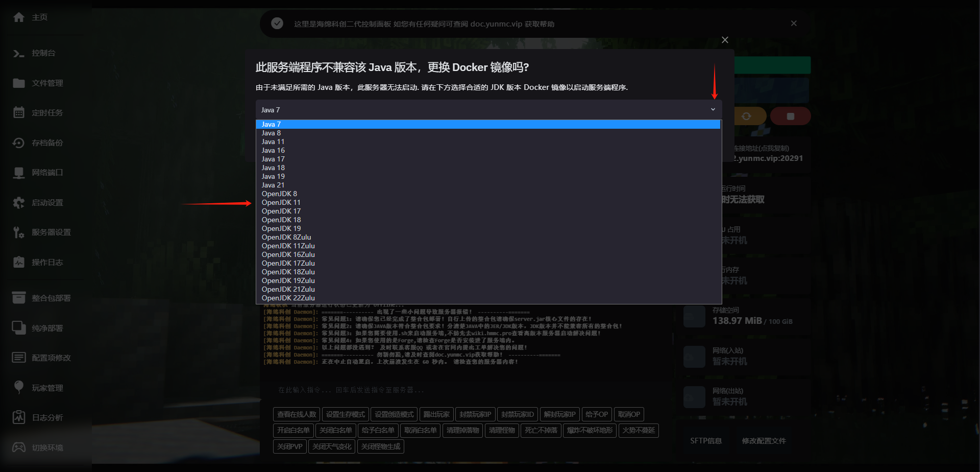The height and width of the screenshot is (472, 980).
Task: Select Java 8 option
Action: (x=488, y=133)
